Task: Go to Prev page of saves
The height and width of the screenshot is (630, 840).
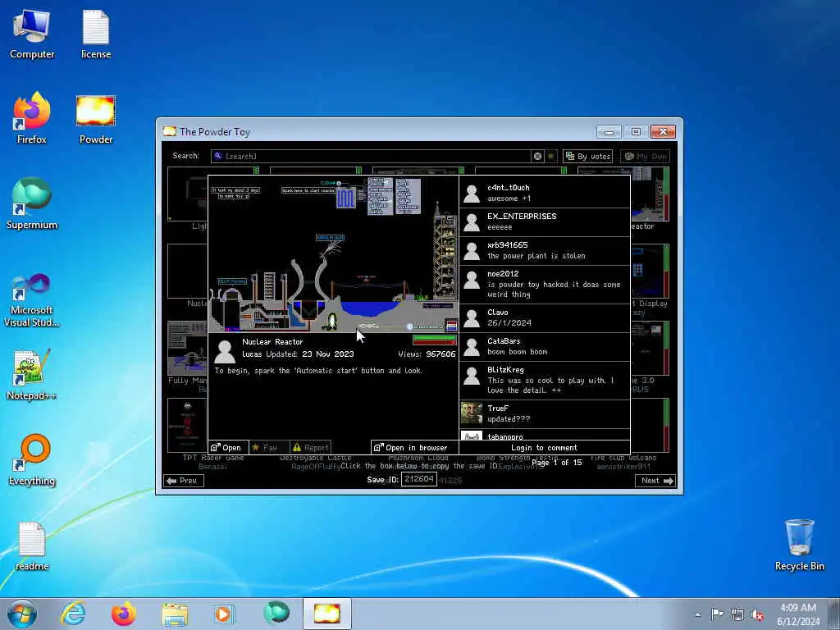Action: (x=182, y=481)
